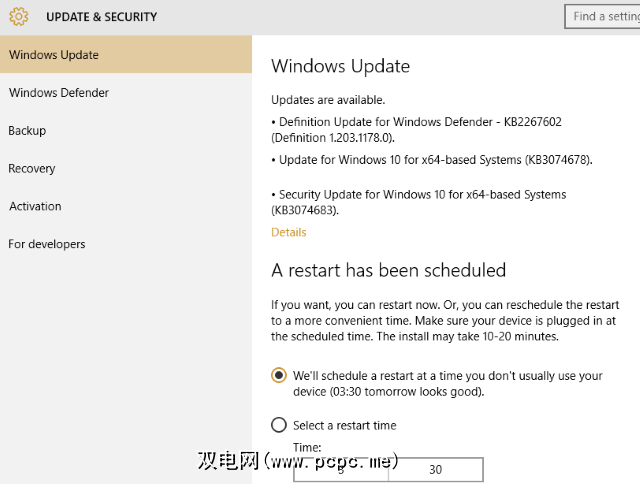Click the Windows Update page heading
This screenshot has height=484, width=640.
tap(340, 67)
